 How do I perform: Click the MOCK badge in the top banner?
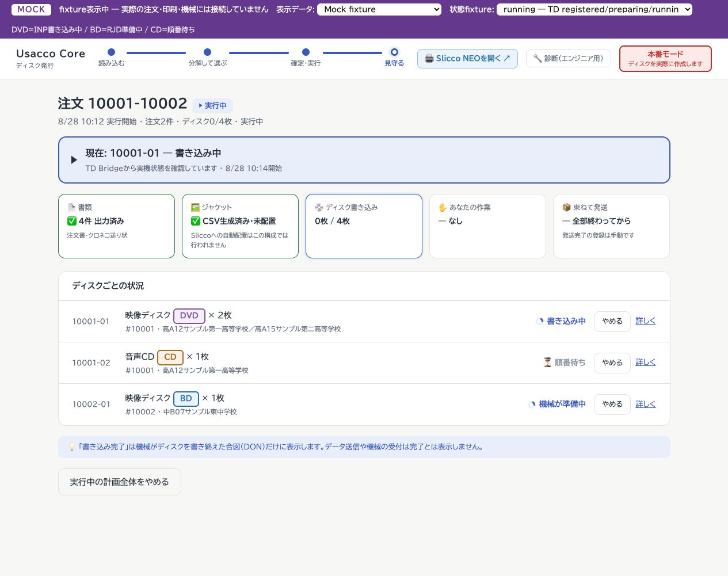31,9
